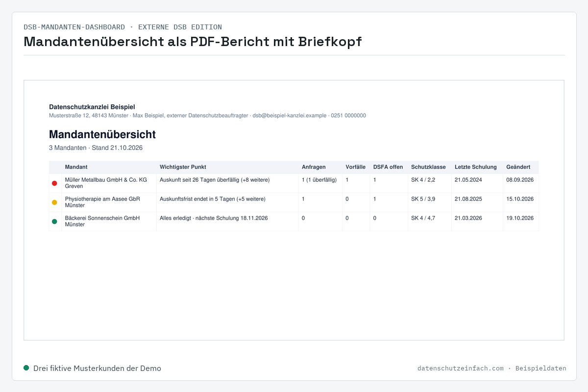Click the 'DSFA offen' column header

[x=388, y=167]
